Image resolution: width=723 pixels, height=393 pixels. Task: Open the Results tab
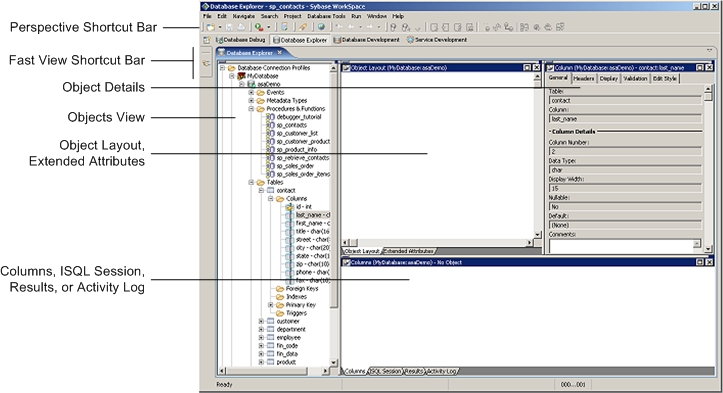tap(414, 371)
